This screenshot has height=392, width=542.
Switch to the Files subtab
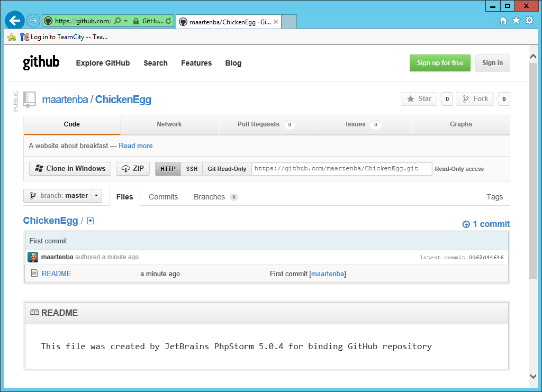pos(125,196)
